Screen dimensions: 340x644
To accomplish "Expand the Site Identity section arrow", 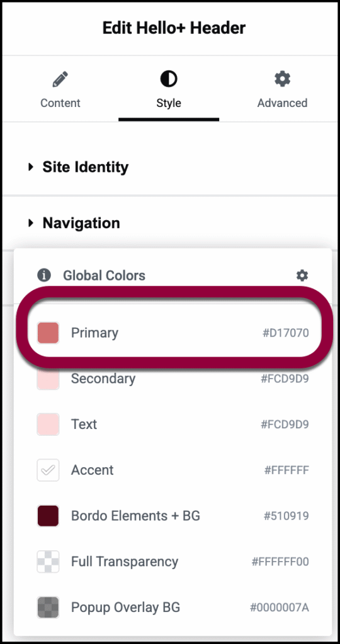I will click(31, 167).
